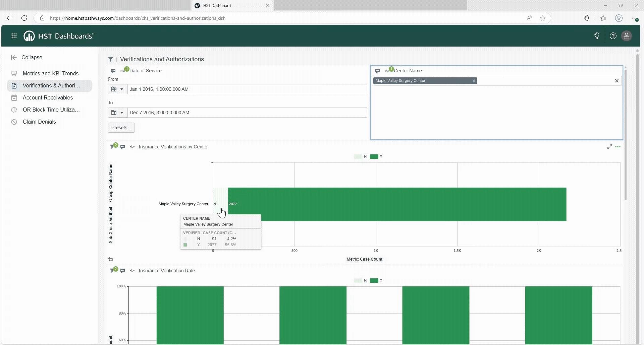Click the From date input field
The image size is (644, 345).
point(247,89)
